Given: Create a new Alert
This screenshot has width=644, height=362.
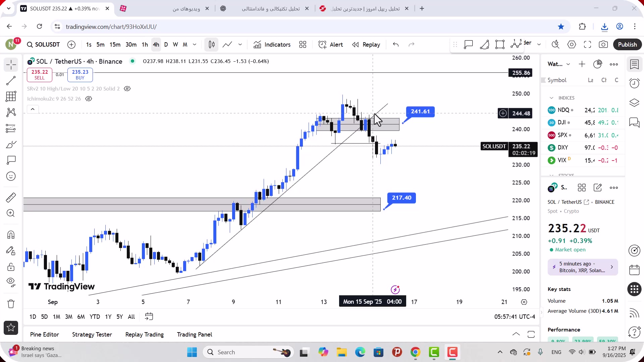Looking at the screenshot, I should pyautogui.click(x=331, y=45).
